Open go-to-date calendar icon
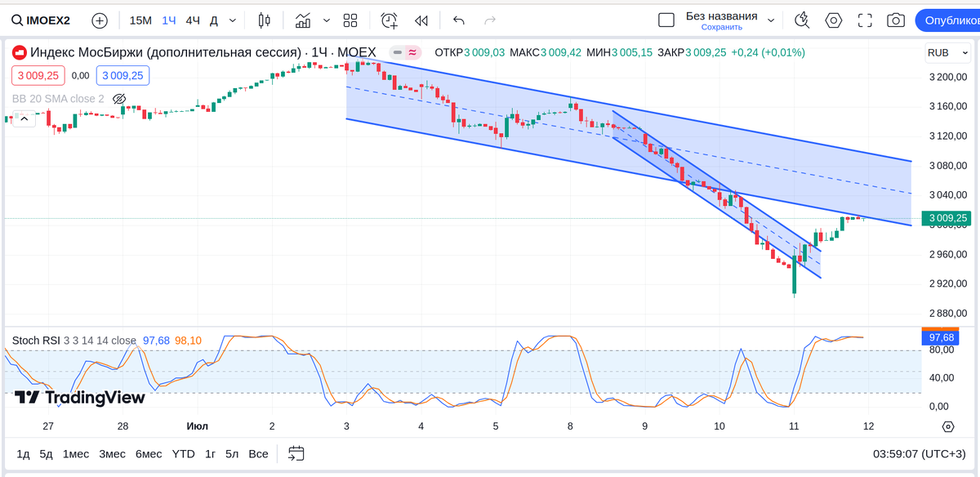980x477 pixels. tap(296, 453)
